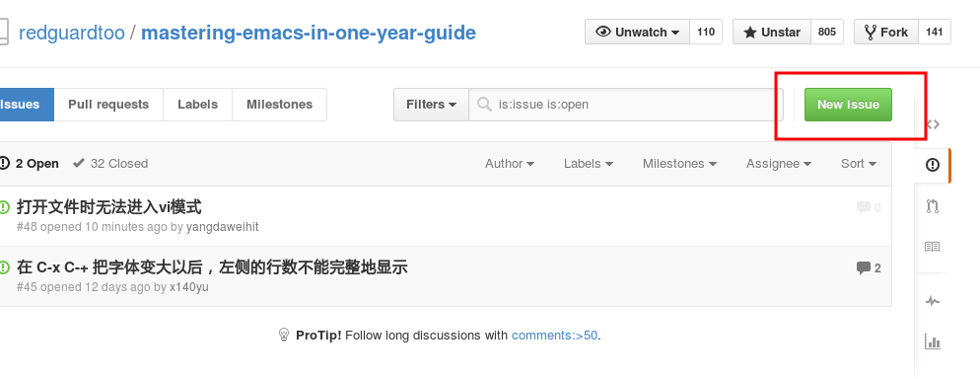Expand the Filters dropdown
The image size is (980, 379).
point(431,105)
